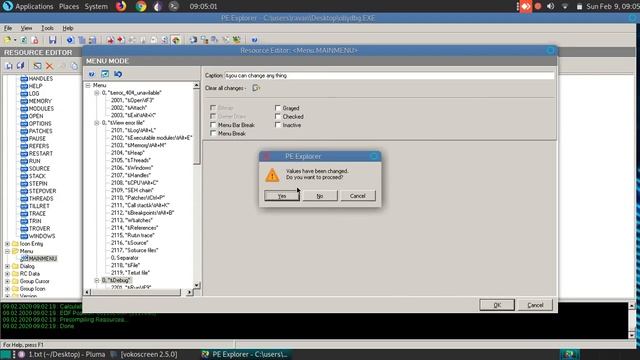640x360 pixels.
Task: Click the menu tree scroll down arrow
Action: (x=196, y=285)
